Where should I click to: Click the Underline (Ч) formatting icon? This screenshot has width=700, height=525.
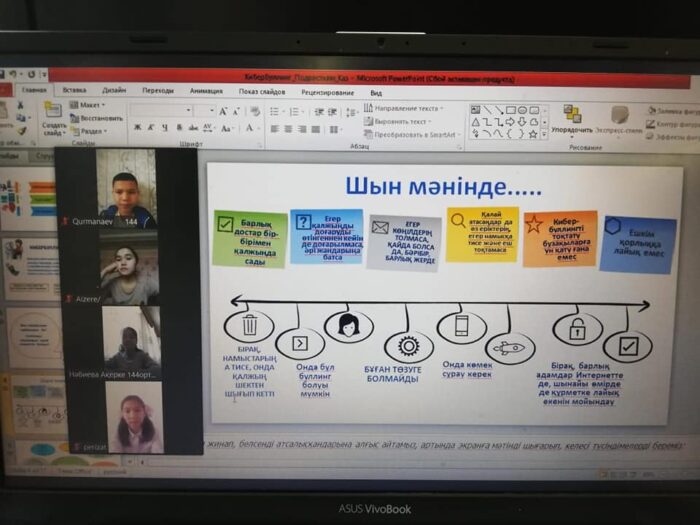click(x=165, y=128)
